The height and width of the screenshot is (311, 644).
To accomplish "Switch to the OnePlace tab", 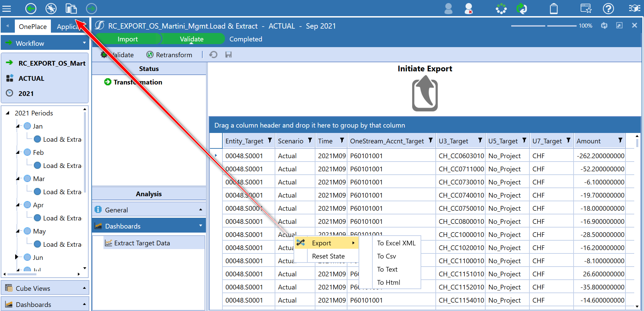I will tap(32, 26).
